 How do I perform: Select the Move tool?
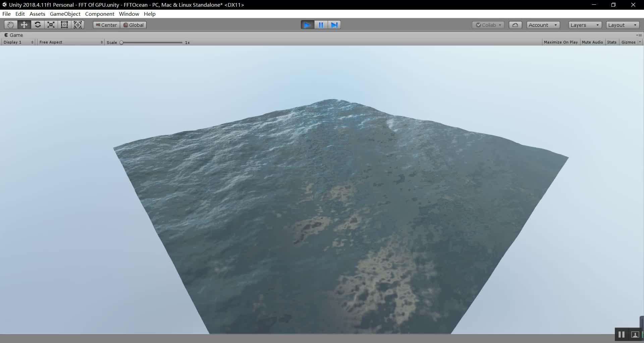point(24,24)
